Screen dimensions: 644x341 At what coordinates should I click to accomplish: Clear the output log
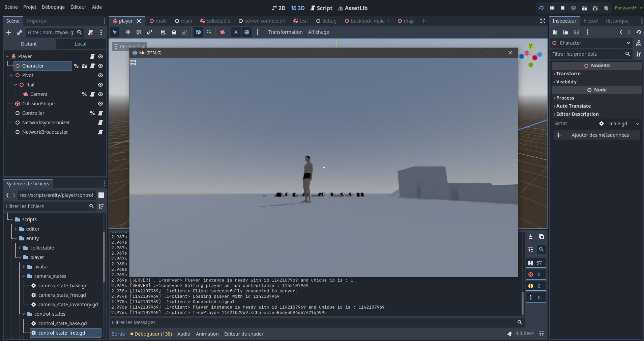[531, 237]
